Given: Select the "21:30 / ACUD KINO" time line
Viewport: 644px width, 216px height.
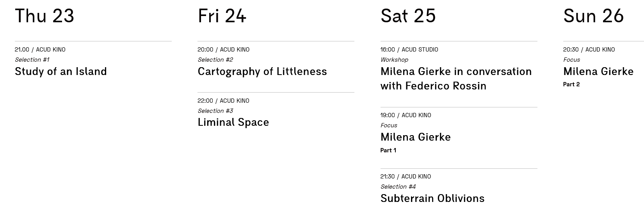Looking at the screenshot, I should pyautogui.click(x=406, y=177).
